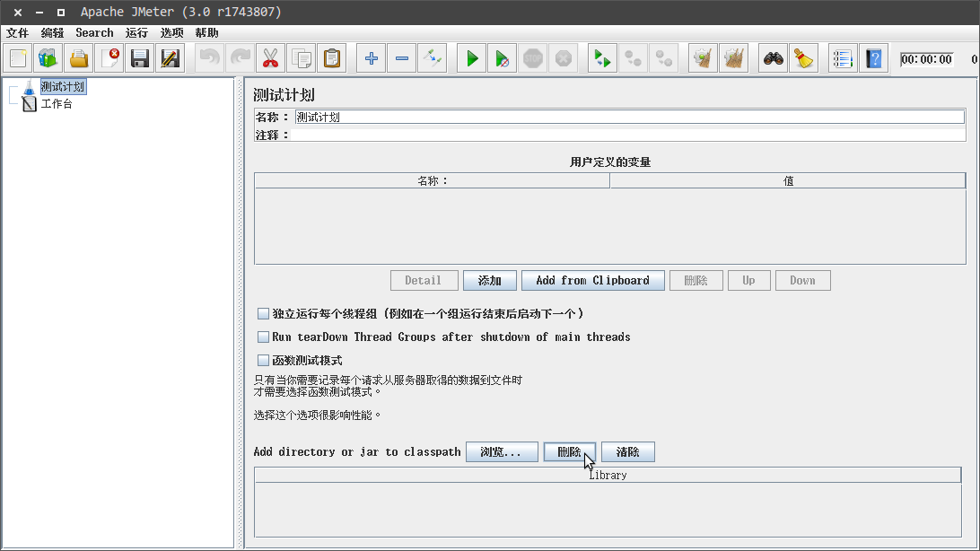Open Search with binoculars icon
The image size is (980, 551).
[773, 58]
